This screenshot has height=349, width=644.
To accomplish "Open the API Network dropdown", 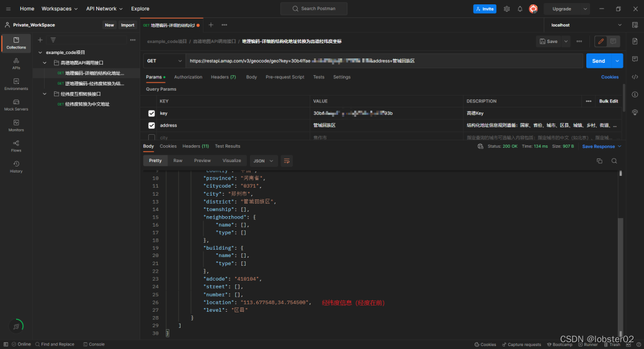I will click(x=104, y=9).
